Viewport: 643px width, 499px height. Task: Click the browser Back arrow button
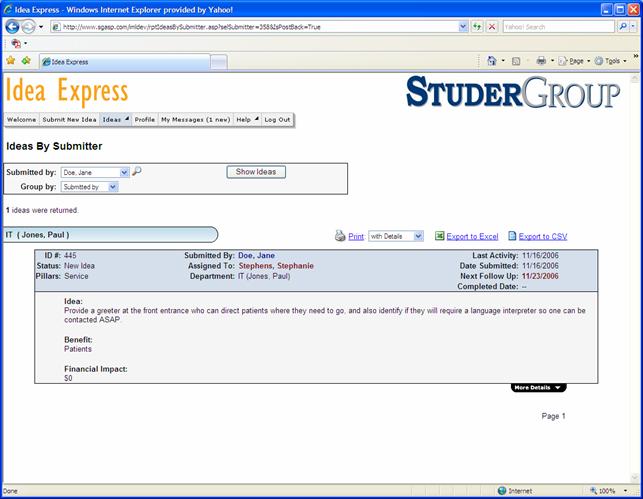pyautogui.click(x=12, y=27)
